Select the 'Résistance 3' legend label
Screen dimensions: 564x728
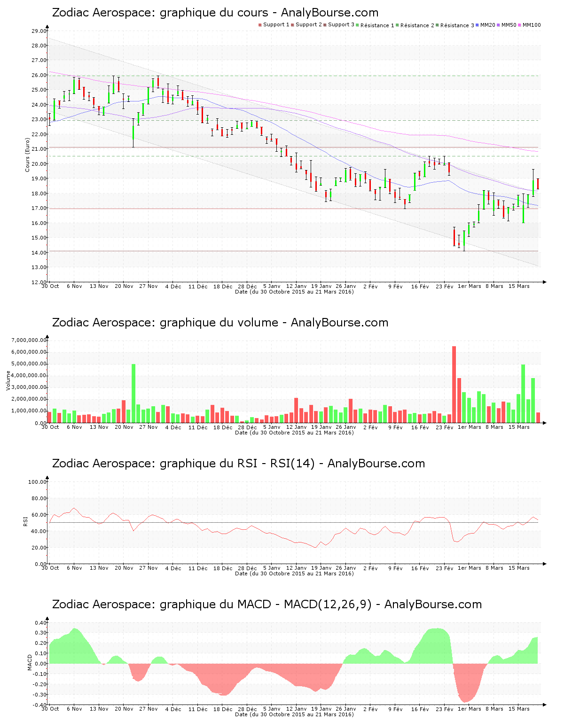point(457,25)
